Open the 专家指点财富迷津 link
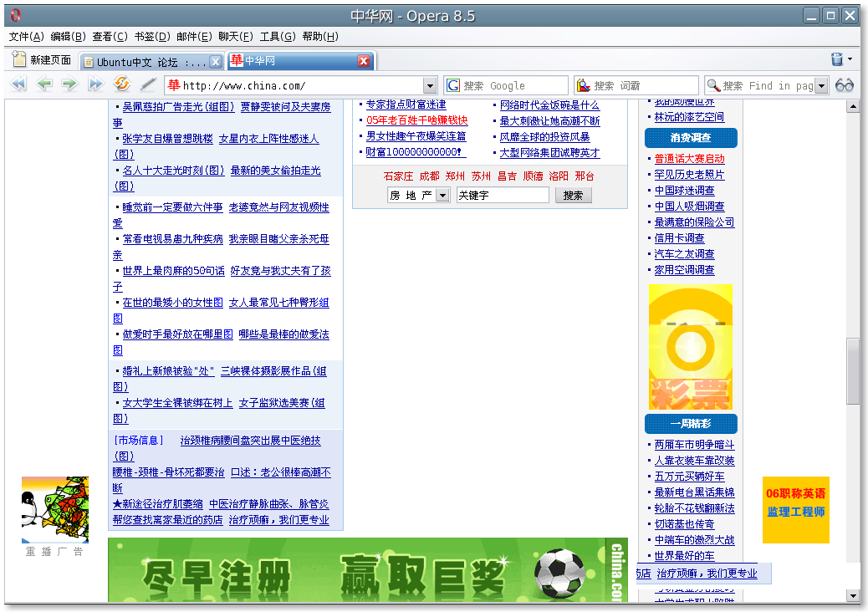868x612 pixels. (x=406, y=105)
